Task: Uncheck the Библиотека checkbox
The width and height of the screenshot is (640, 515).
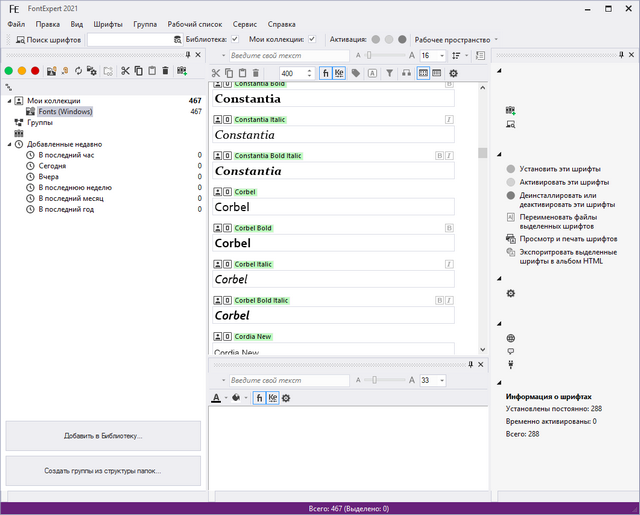Action: [235, 40]
